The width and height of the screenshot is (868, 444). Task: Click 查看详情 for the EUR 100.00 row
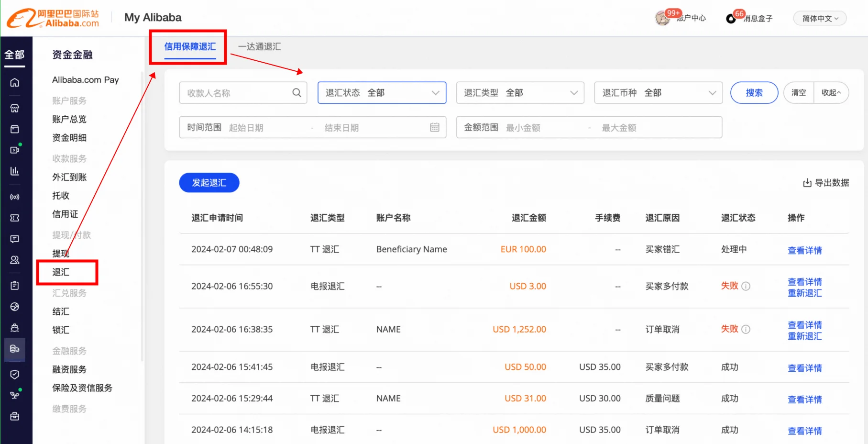tap(804, 250)
